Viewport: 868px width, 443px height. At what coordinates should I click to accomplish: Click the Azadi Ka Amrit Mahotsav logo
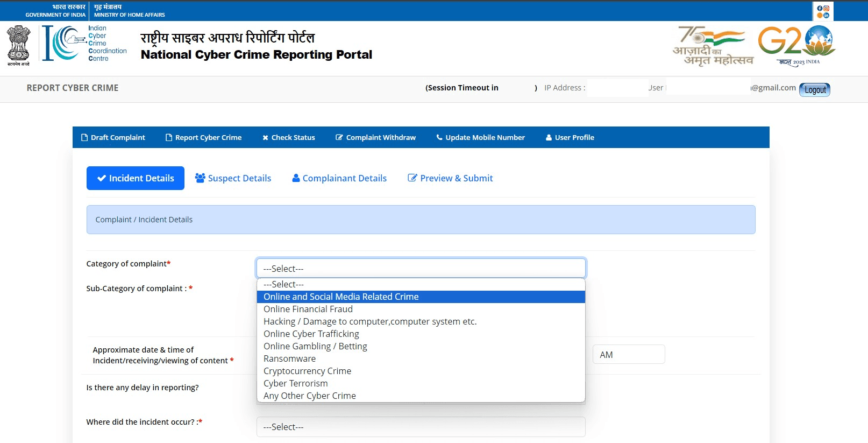(x=713, y=46)
